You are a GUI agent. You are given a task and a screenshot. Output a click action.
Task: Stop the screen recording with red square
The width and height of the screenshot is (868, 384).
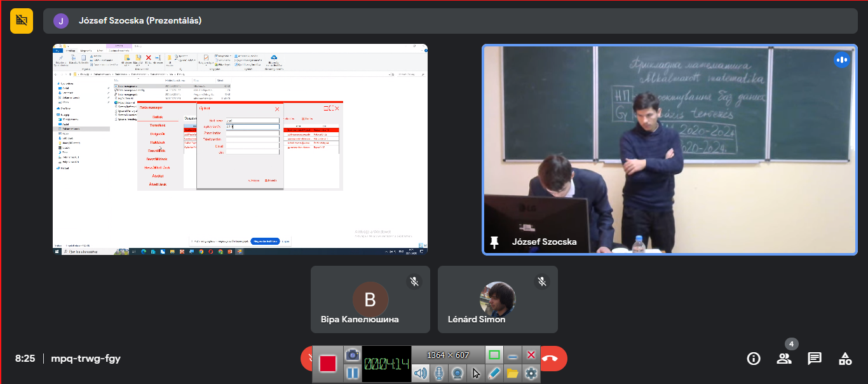click(x=328, y=364)
